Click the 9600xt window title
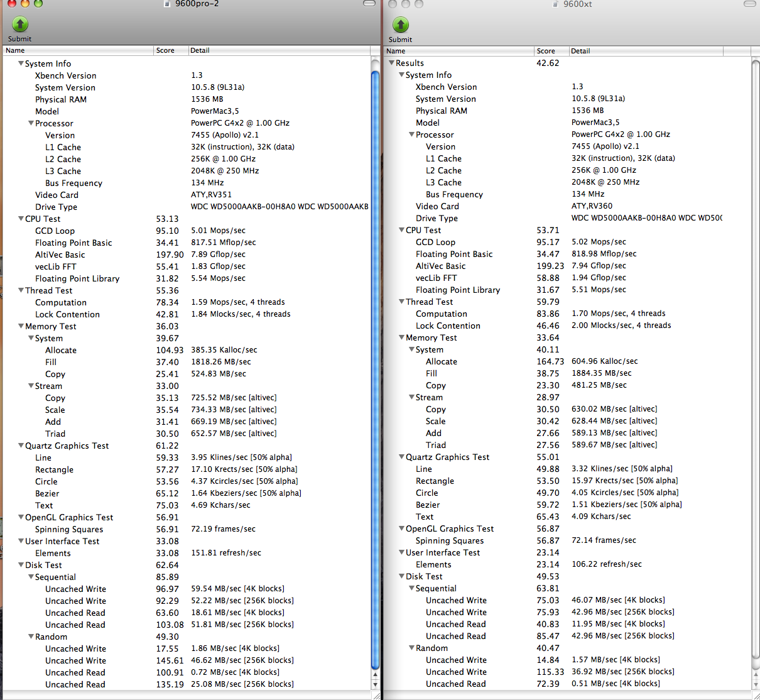Screen dimensions: 760x700 (x=577, y=4)
